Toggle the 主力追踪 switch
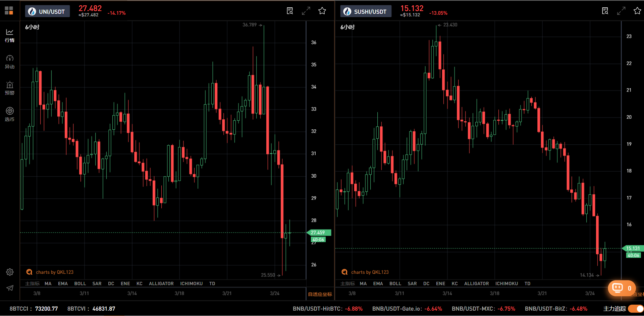 tap(635, 309)
